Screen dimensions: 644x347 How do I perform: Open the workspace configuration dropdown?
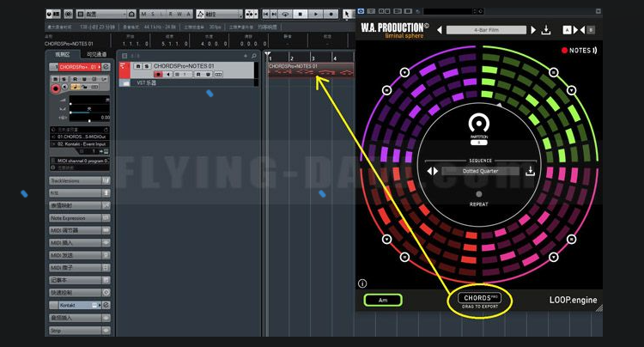point(106,14)
